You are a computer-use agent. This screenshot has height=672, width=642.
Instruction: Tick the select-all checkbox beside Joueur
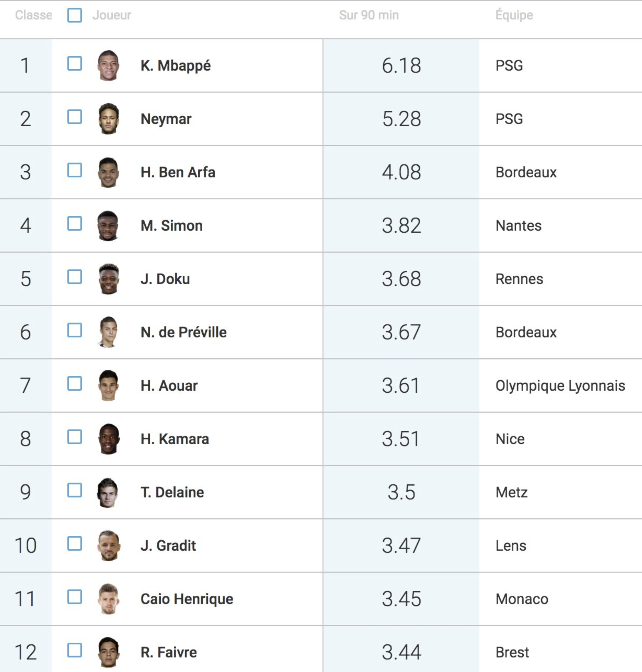[x=75, y=15]
